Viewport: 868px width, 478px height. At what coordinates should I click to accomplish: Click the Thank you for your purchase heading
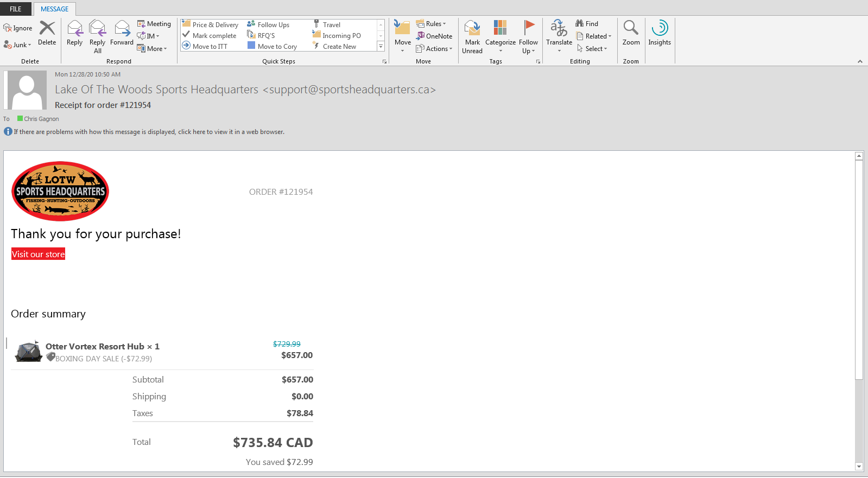(96, 234)
